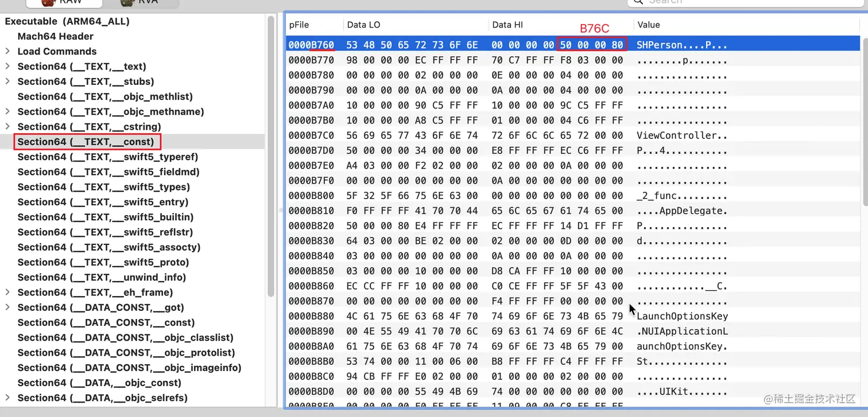Screen dimensions: 868x417
Task: Open Section64 (__TEXT,__swift5_types)
Action: click(104, 187)
